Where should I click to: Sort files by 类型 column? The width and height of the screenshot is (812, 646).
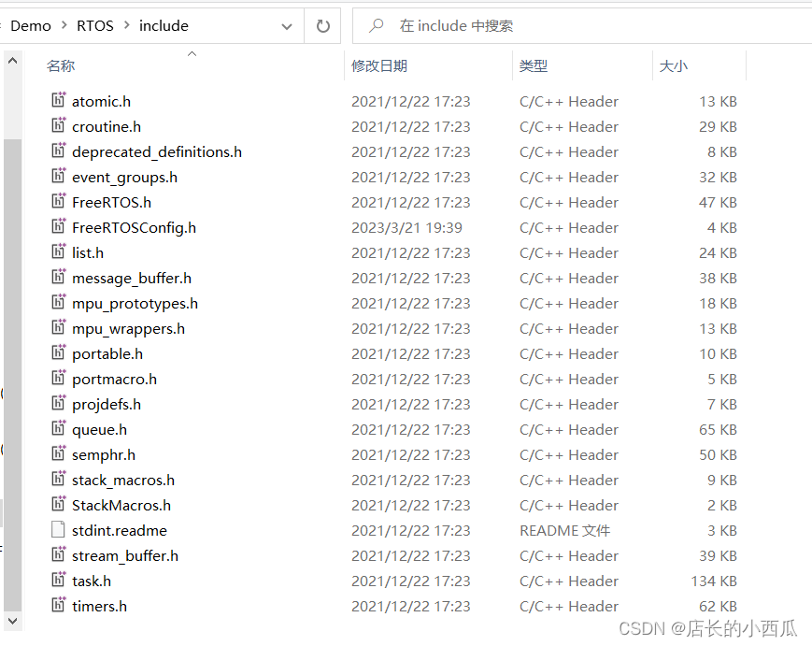point(533,65)
